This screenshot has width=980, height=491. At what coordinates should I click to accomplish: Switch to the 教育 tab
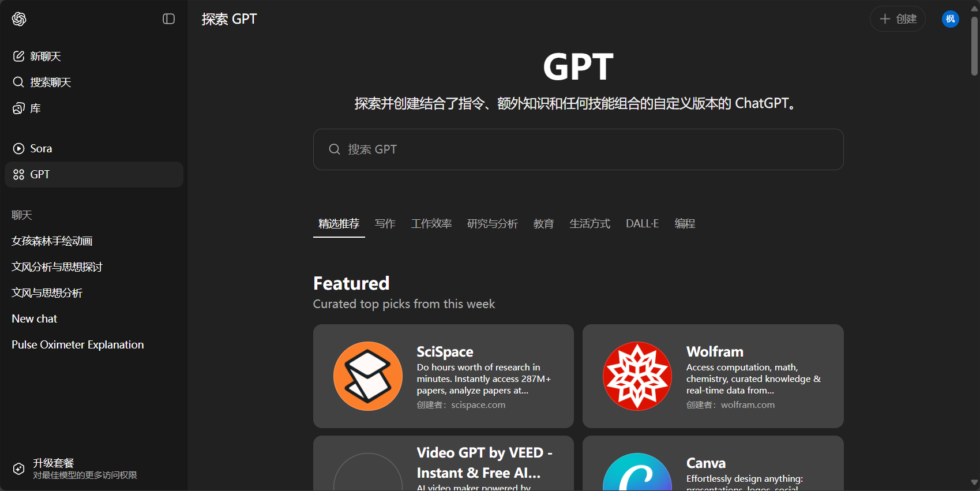click(544, 223)
